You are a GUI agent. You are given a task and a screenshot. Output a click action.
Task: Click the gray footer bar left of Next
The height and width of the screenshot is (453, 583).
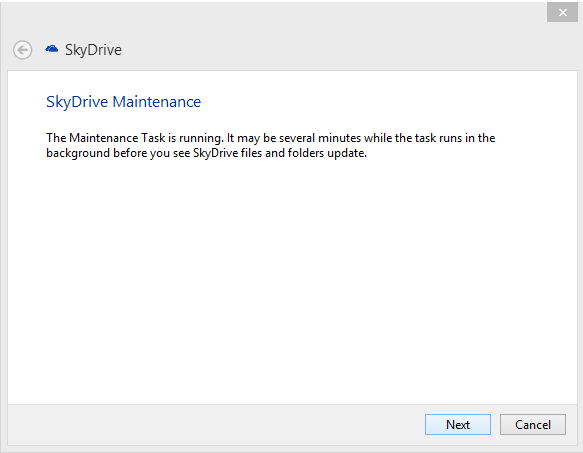pyautogui.click(x=216, y=424)
